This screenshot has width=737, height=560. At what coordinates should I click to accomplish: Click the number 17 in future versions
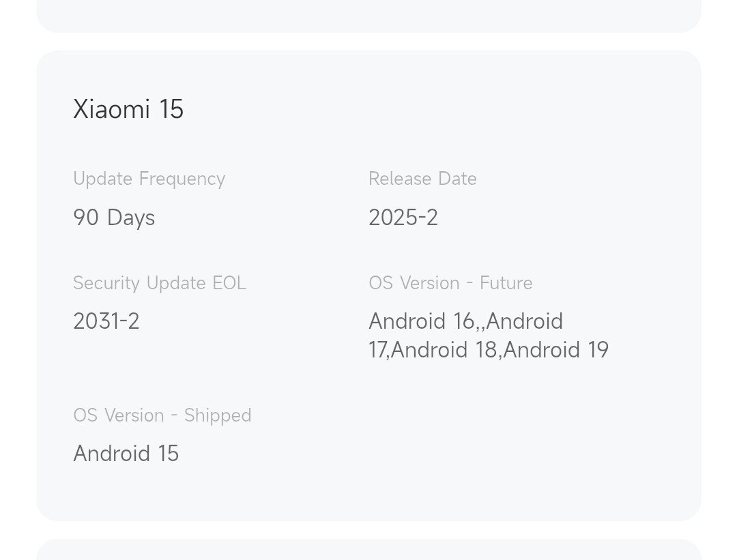tap(377, 350)
